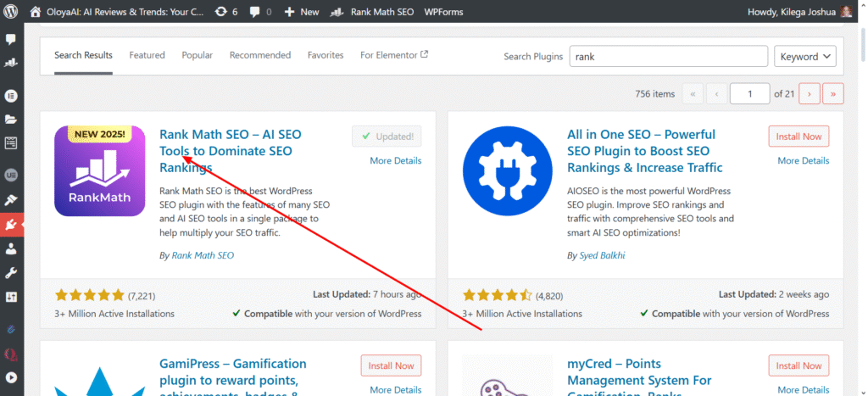Open the Keyword search type dropdown

point(805,57)
